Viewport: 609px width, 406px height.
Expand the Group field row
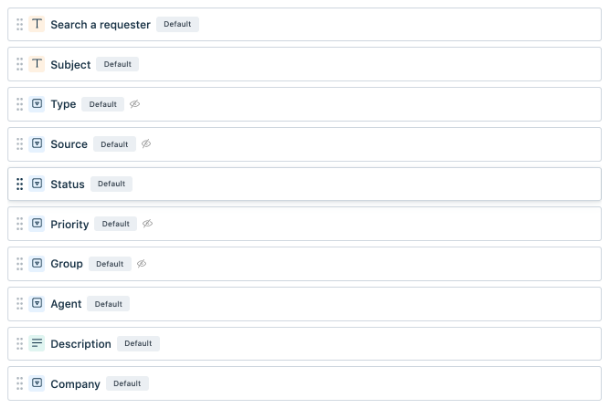pyautogui.click(x=304, y=264)
